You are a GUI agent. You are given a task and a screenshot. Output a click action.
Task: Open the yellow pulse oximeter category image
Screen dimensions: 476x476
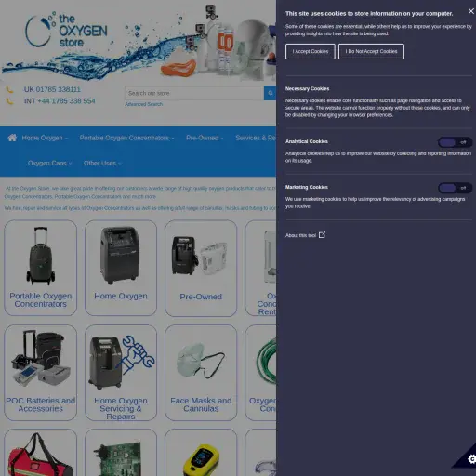pyautogui.click(x=201, y=460)
